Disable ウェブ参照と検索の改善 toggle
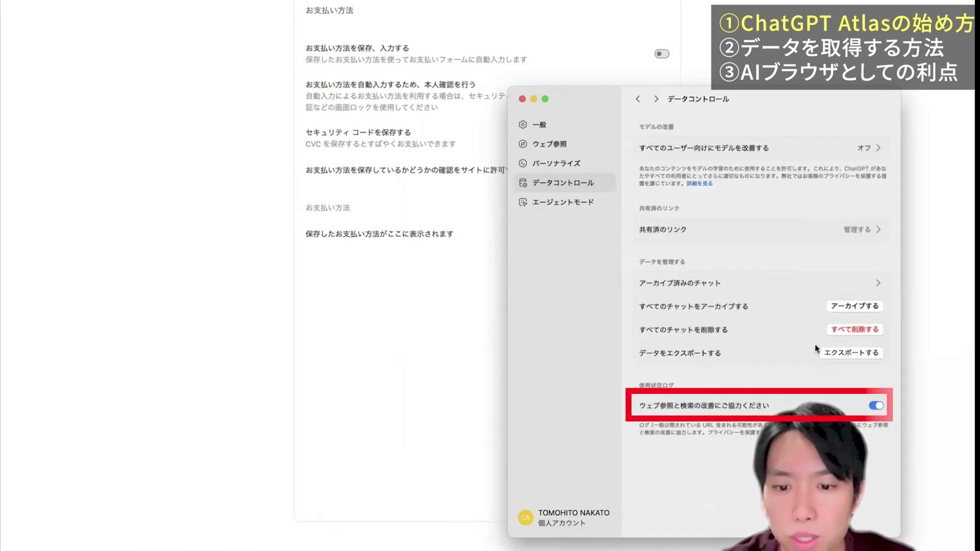 876,406
